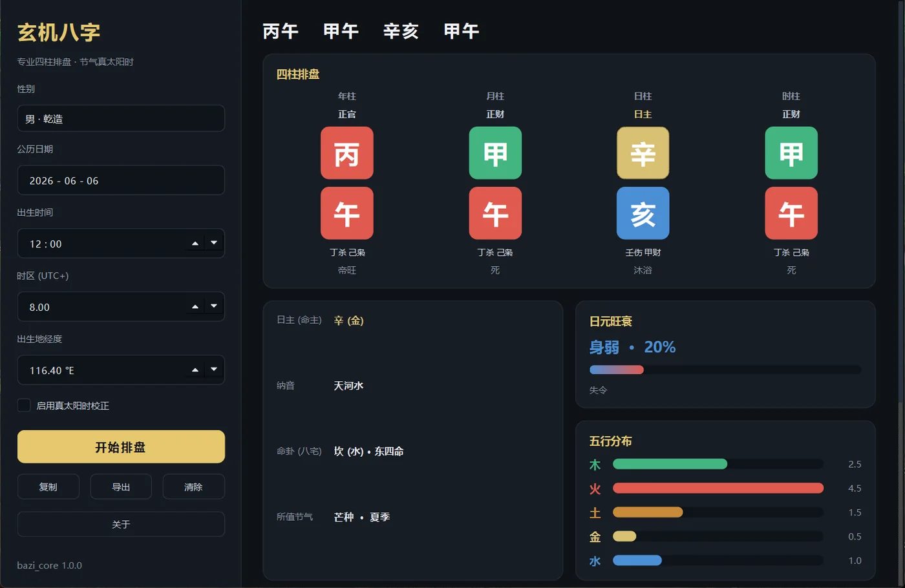Click the 帝旺 label under 年柱

point(347,270)
